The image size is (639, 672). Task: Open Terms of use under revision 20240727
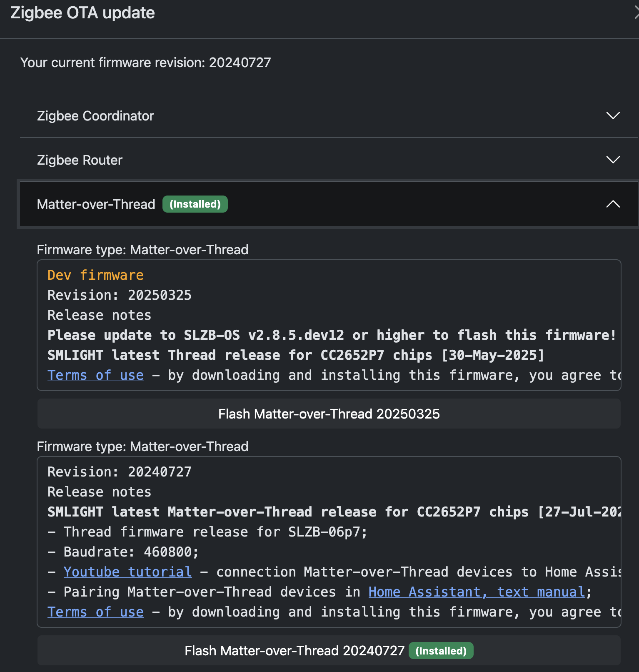pos(95,612)
